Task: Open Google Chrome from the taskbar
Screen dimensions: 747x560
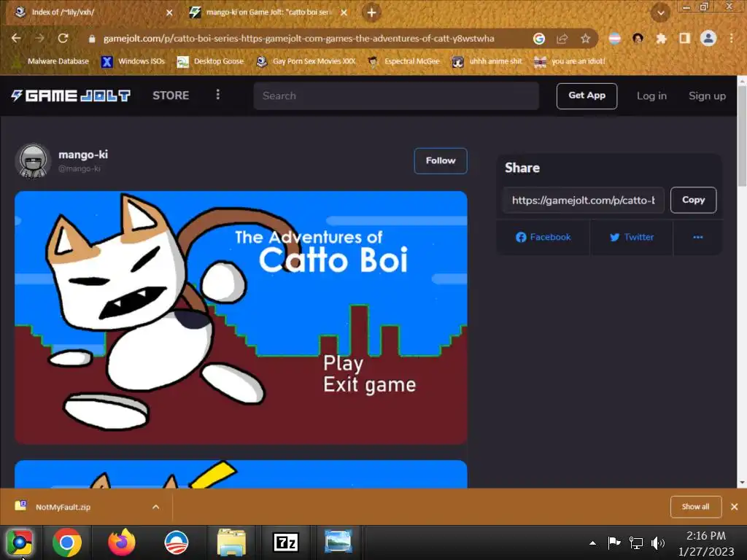Action: (66, 542)
